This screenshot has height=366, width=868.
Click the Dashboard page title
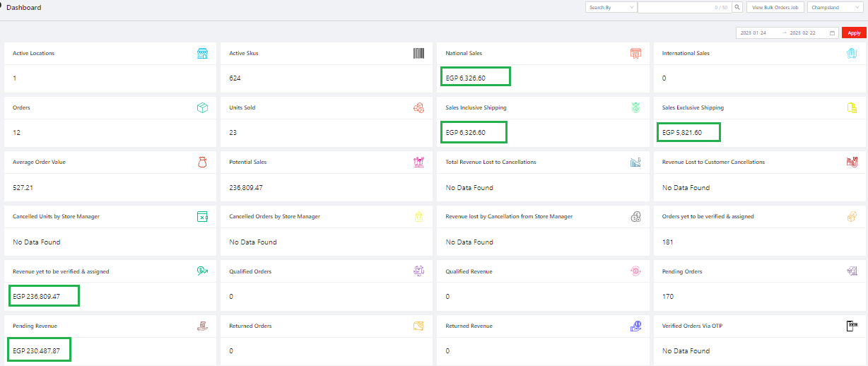tap(24, 8)
